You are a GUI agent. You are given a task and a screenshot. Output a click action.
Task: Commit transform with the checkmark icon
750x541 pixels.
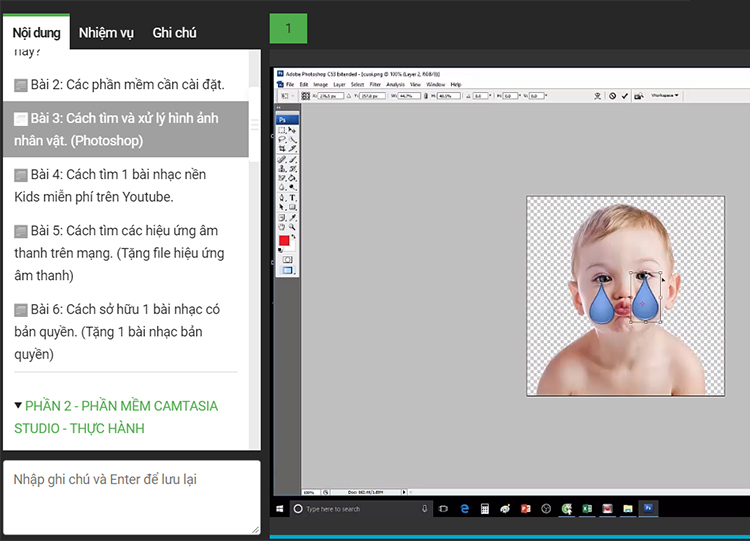[625, 96]
